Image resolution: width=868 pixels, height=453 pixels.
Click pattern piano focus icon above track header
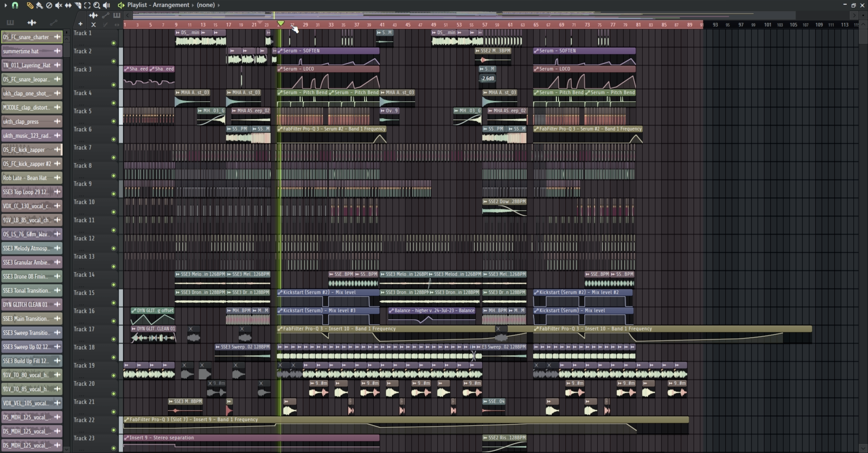pos(117,15)
